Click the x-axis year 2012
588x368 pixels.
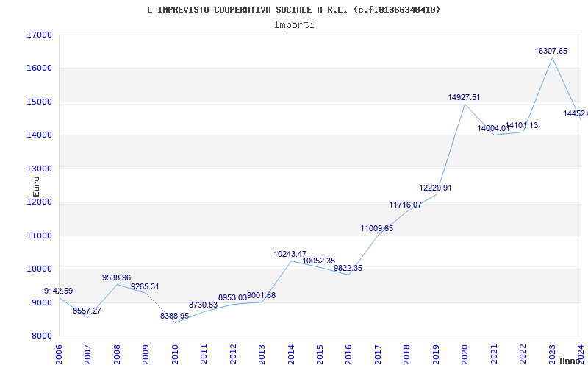coord(232,355)
